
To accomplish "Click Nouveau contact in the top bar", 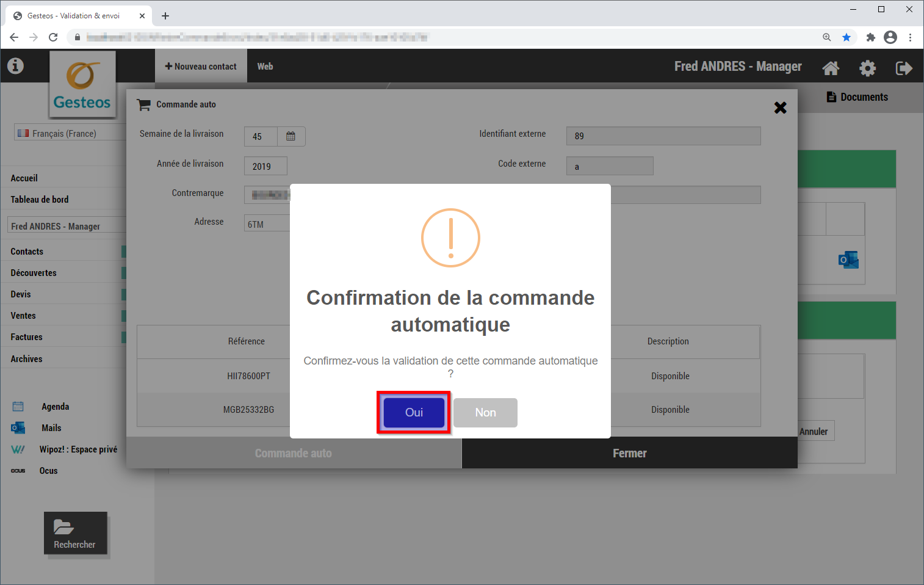I will point(201,67).
